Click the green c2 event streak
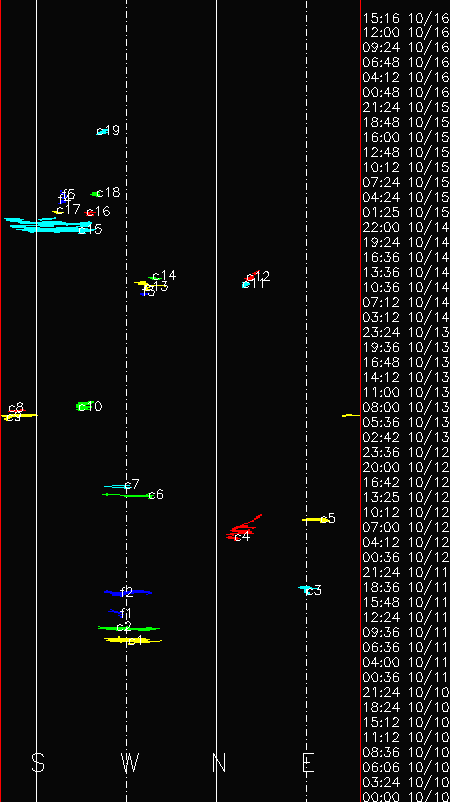 pyautogui.click(x=129, y=628)
